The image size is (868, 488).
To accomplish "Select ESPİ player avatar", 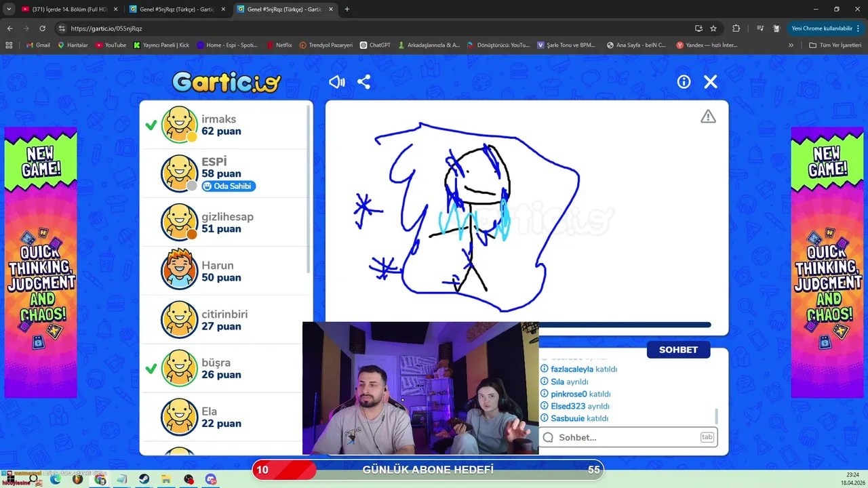I will coord(179,174).
